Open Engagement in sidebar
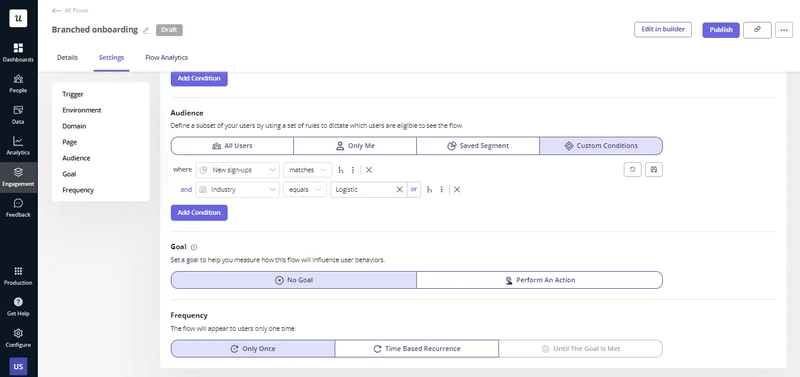 (x=18, y=178)
